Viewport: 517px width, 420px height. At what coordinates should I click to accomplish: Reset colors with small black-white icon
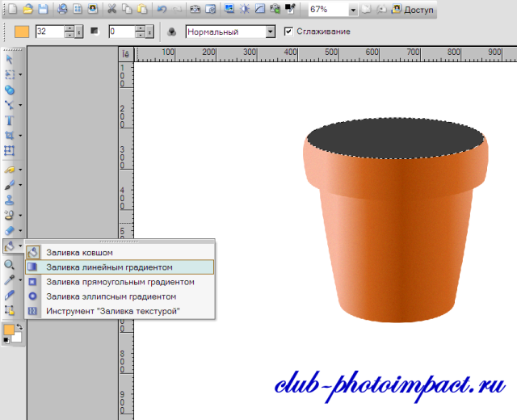(x=6, y=340)
